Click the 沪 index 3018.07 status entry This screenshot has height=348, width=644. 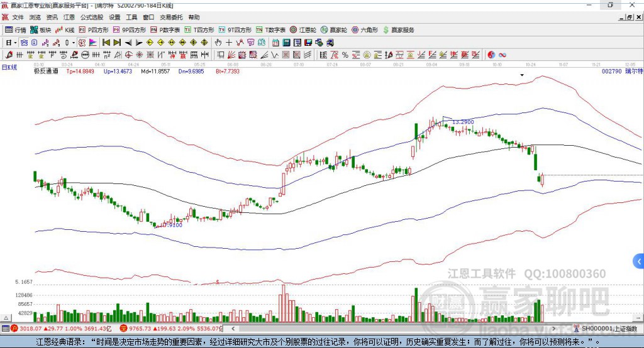tap(62, 329)
